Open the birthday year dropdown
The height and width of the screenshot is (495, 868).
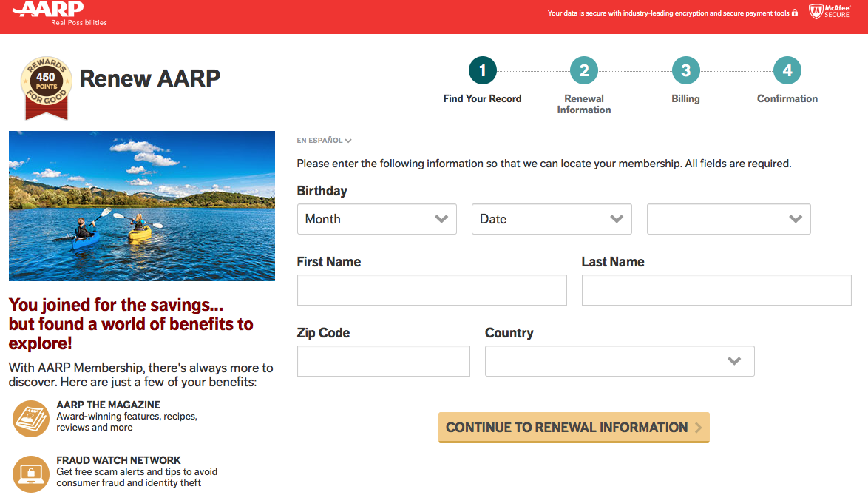728,219
